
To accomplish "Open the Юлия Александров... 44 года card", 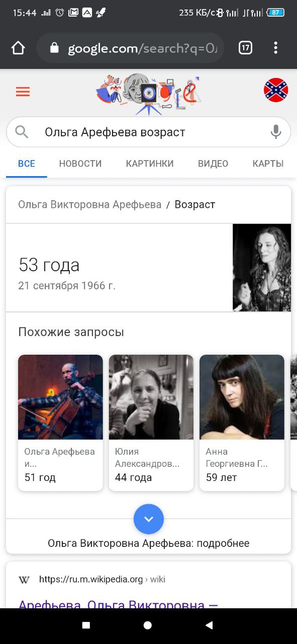I will pos(151,423).
